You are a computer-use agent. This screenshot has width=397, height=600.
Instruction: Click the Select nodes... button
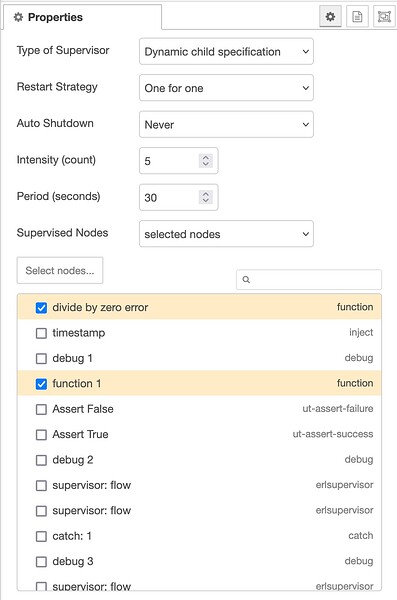[x=60, y=271]
